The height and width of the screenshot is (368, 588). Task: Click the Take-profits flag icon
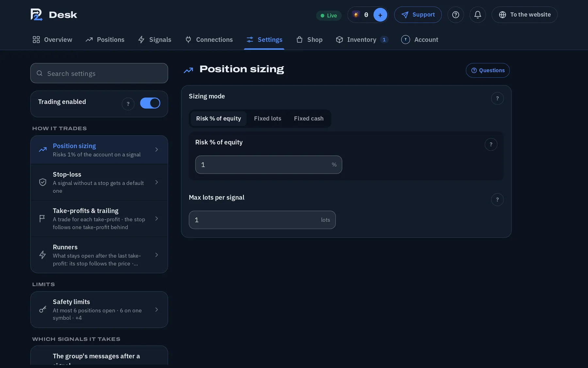(x=42, y=219)
